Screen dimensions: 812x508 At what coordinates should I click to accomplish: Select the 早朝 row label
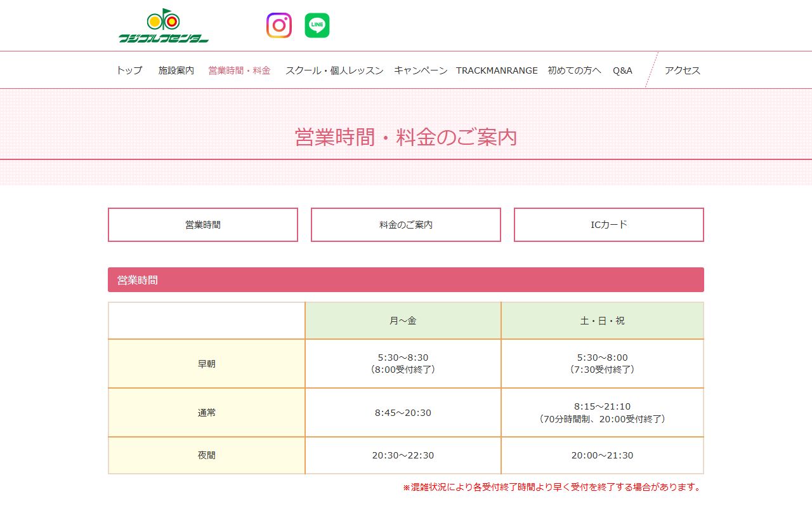207,364
